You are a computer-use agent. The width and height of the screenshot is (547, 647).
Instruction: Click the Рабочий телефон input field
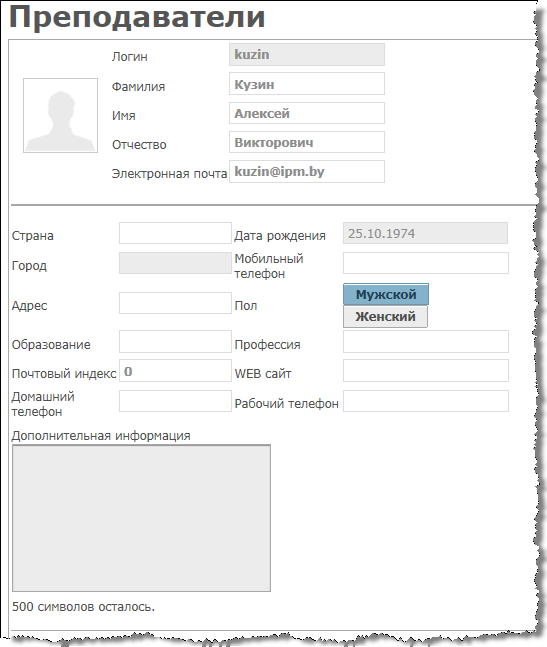click(426, 401)
